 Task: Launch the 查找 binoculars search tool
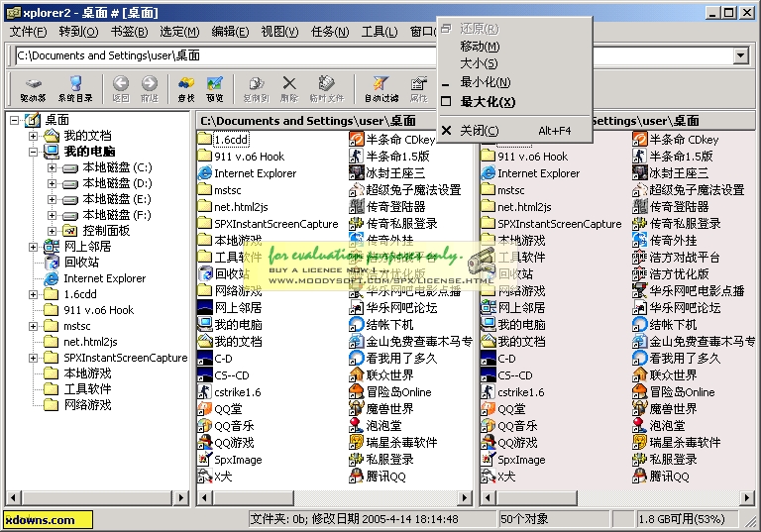(186, 89)
